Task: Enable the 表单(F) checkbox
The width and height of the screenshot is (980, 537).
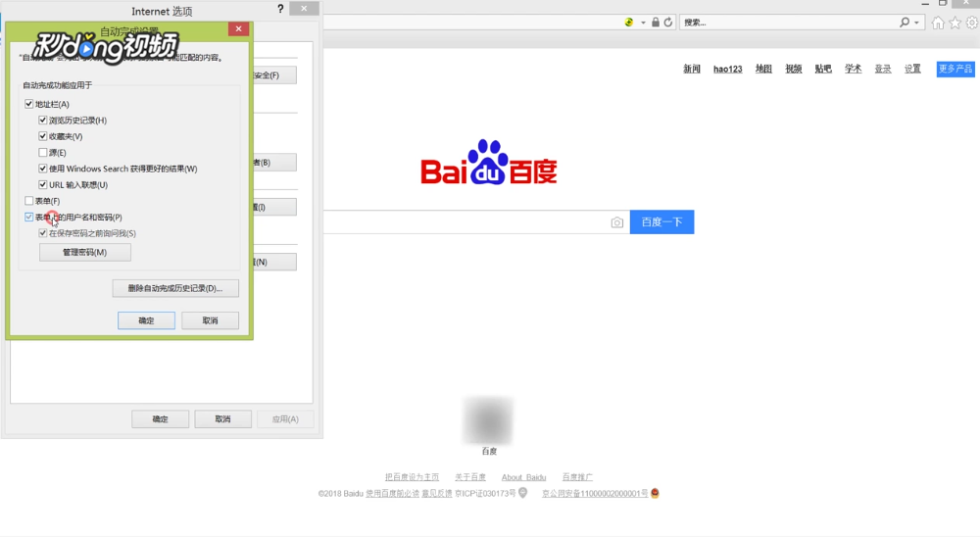Action: point(28,201)
